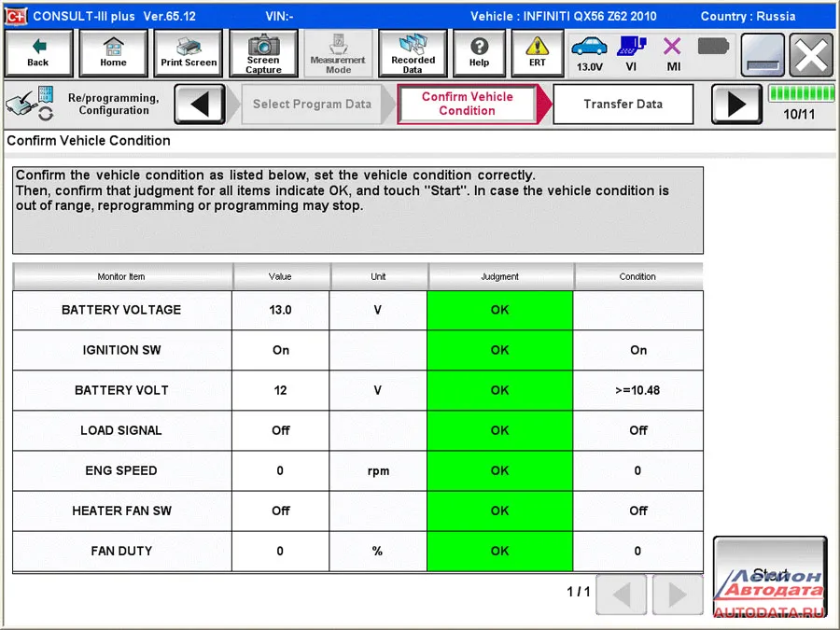Select the IGNITION SW row label

pos(121,350)
